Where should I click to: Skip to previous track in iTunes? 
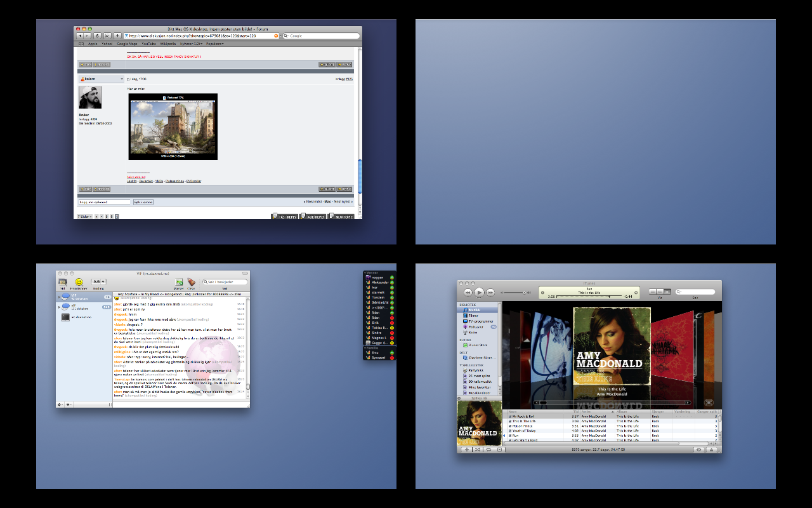pyautogui.click(x=468, y=293)
